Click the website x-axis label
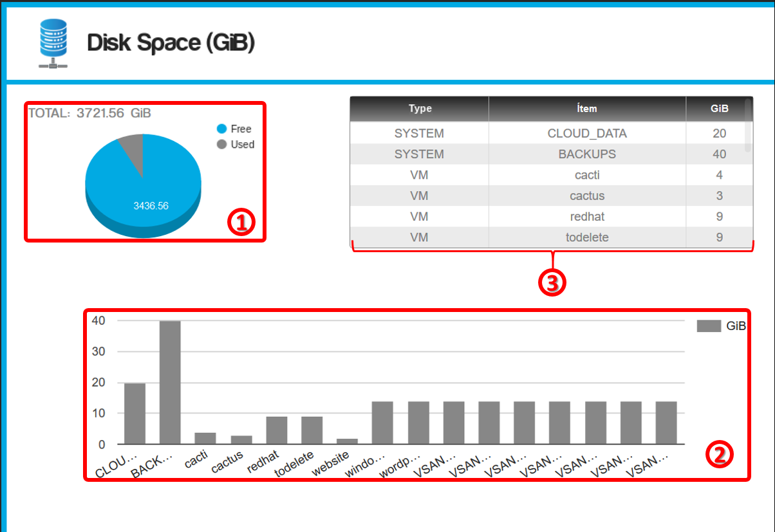The image size is (775, 532). [331, 462]
